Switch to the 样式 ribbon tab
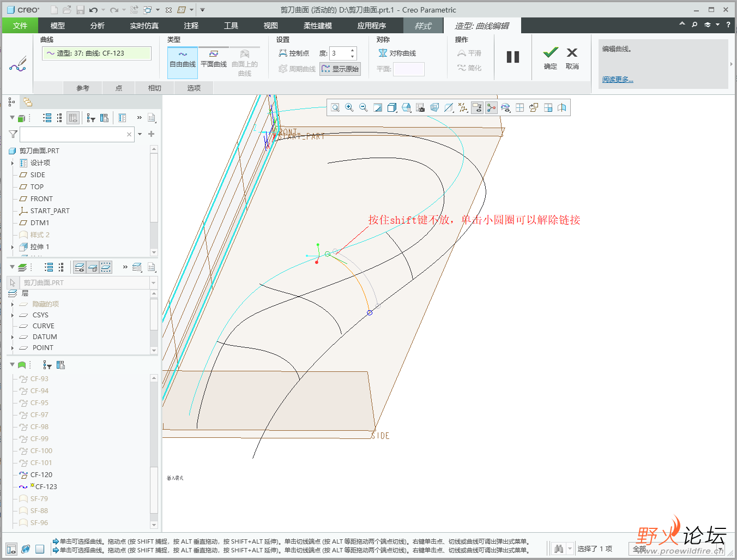 [x=422, y=26]
